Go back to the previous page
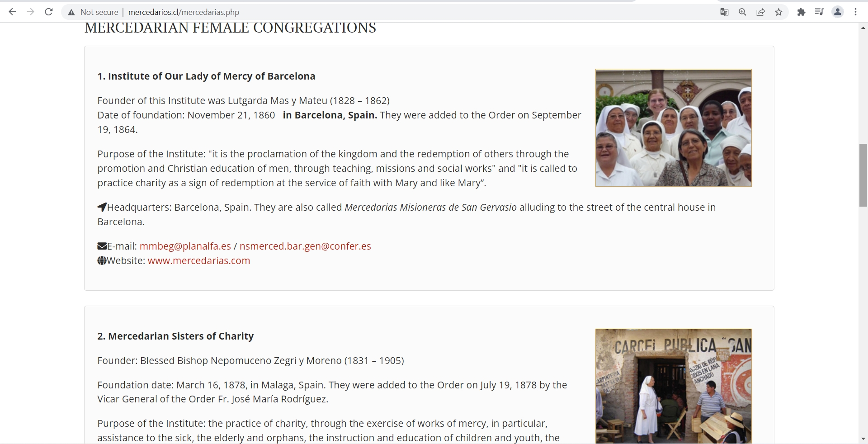The width and height of the screenshot is (868, 444). click(x=12, y=12)
